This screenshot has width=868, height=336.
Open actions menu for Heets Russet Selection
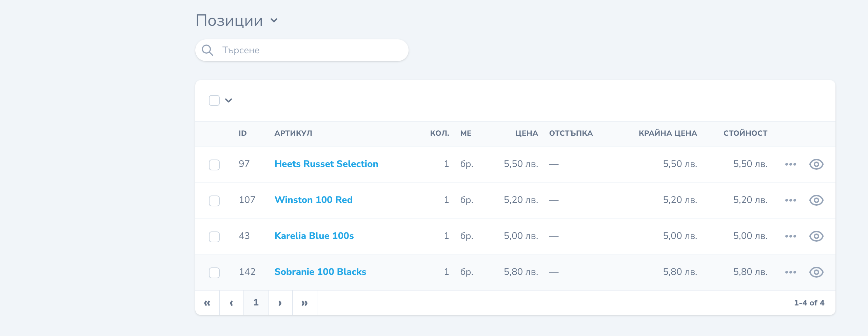pyautogui.click(x=790, y=164)
